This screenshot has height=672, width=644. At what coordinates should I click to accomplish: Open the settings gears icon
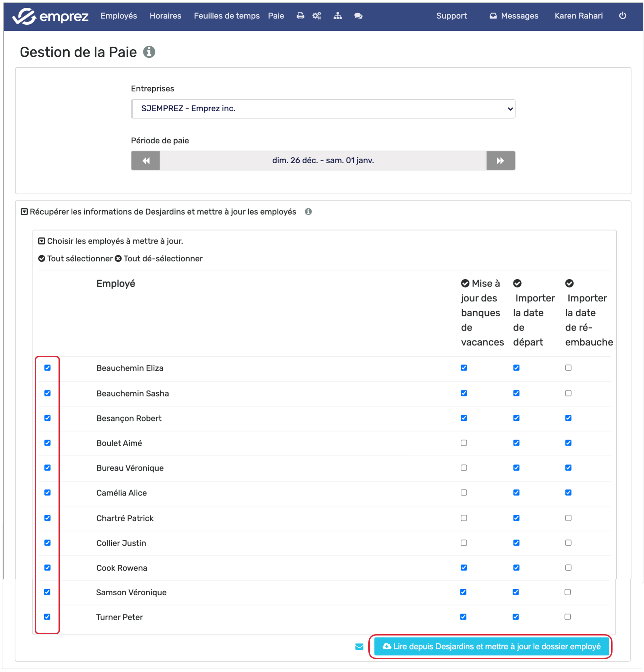[317, 16]
